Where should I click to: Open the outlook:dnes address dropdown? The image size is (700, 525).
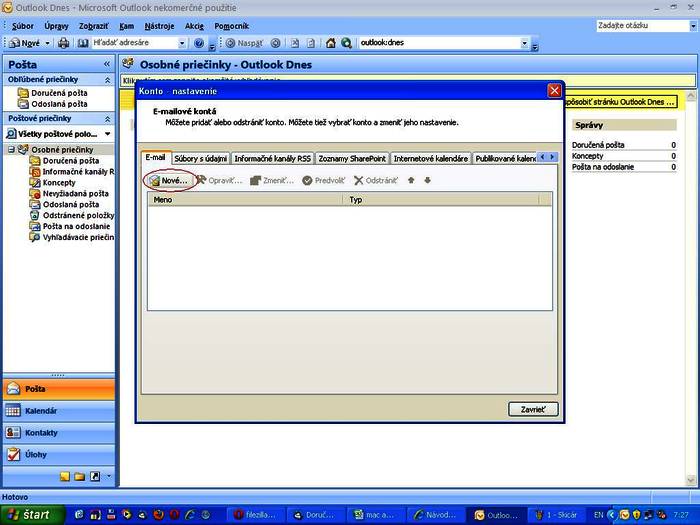pos(525,43)
